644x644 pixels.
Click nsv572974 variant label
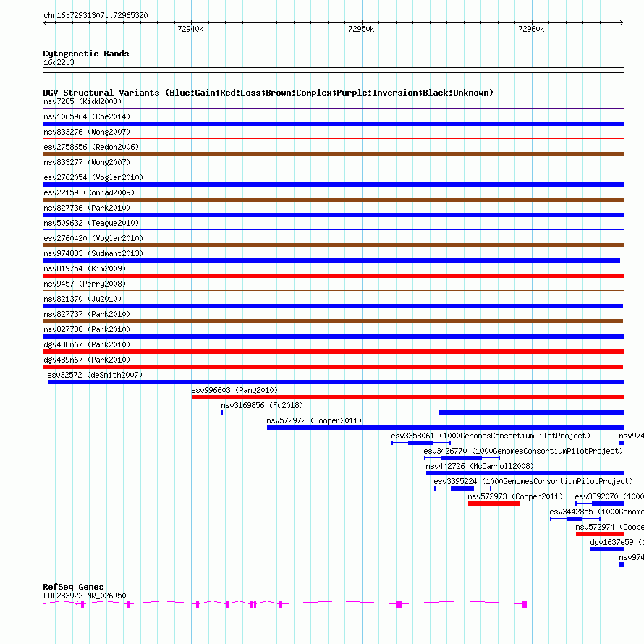610,527
